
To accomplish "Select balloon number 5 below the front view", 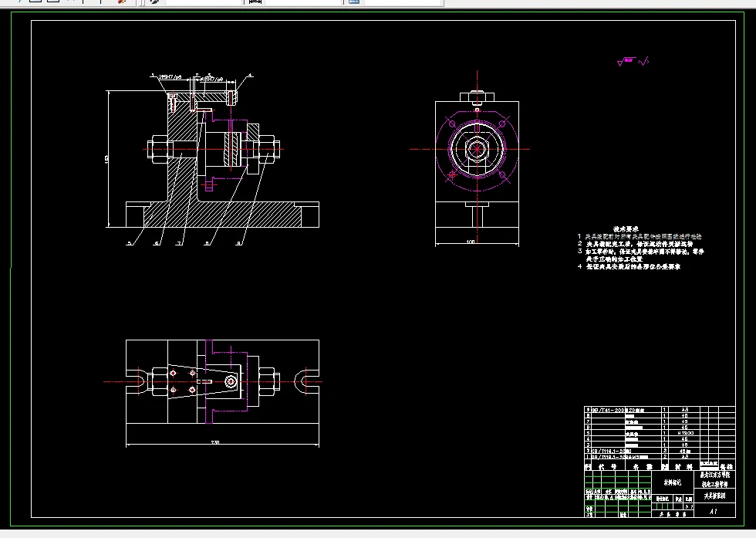I will (x=130, y=243).
